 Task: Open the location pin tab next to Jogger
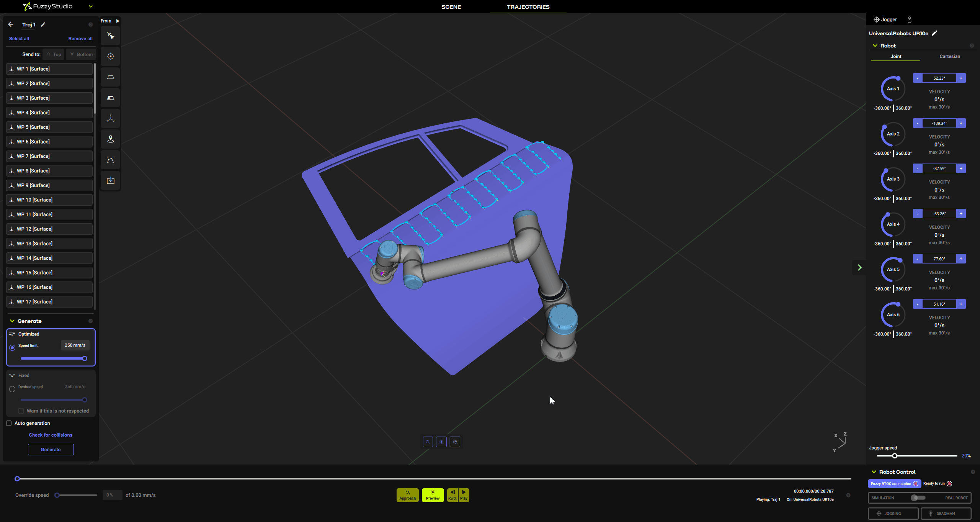910,20
